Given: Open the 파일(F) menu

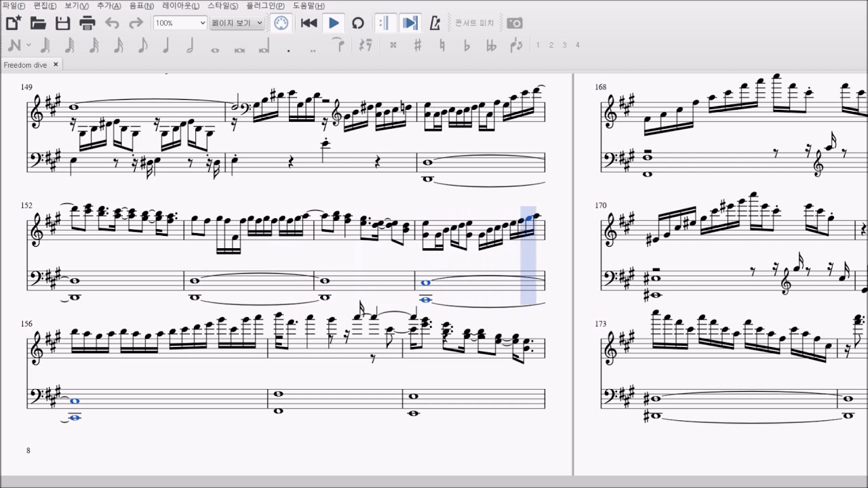Looking at the screenshot, I should click(14, 5).
